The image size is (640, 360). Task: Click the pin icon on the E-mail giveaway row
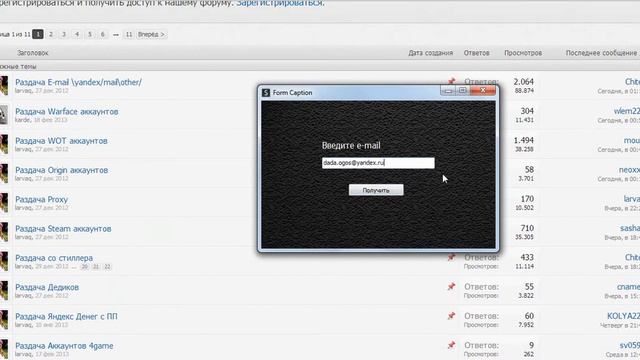[x=451, y=81]
